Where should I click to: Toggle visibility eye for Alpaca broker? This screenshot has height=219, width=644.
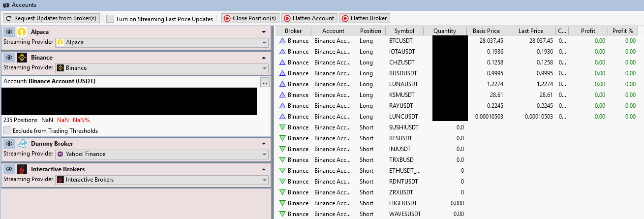9,32
